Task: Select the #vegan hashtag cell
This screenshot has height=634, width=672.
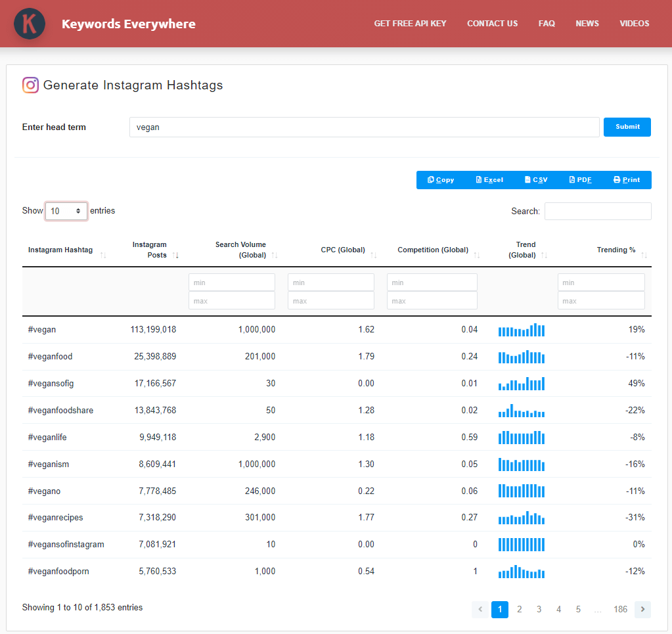Action: click(42, 330)
